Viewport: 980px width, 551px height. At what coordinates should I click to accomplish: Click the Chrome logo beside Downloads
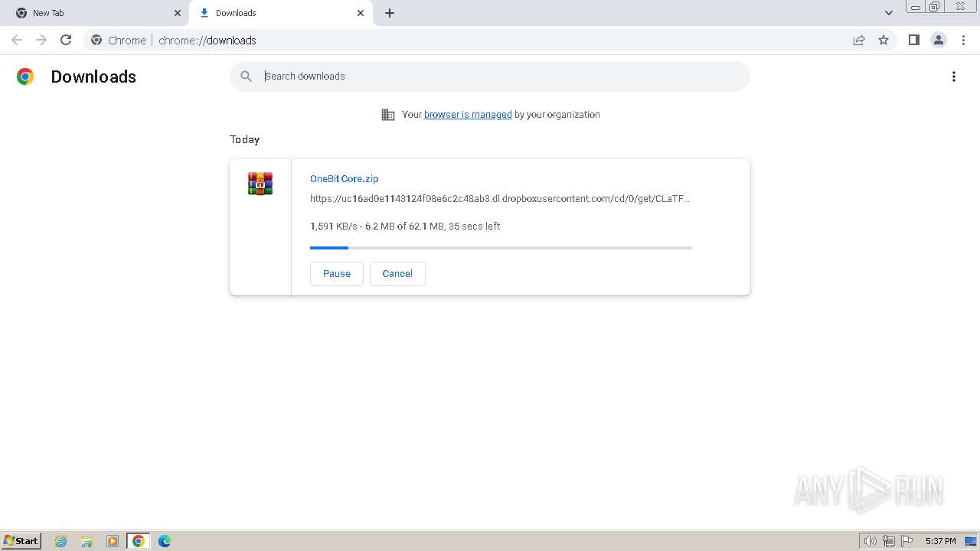coord(25,77)
